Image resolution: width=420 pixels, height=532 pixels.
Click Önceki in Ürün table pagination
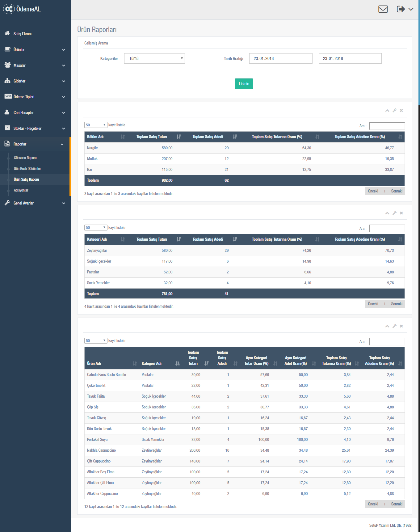point(373,504)
